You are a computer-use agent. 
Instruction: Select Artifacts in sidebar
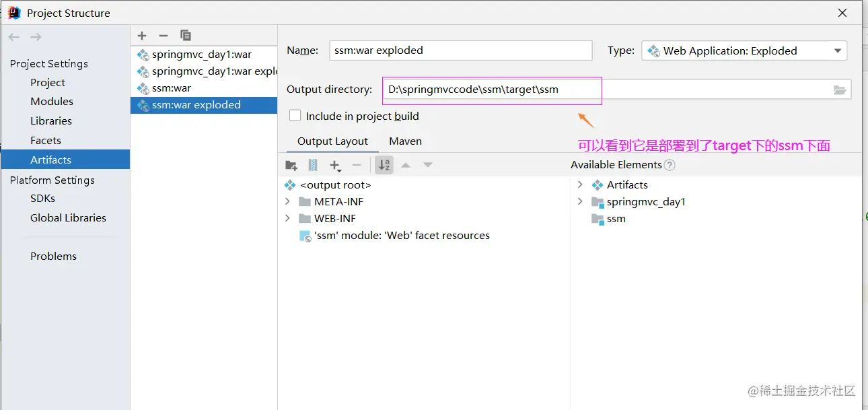pos(65,160)
